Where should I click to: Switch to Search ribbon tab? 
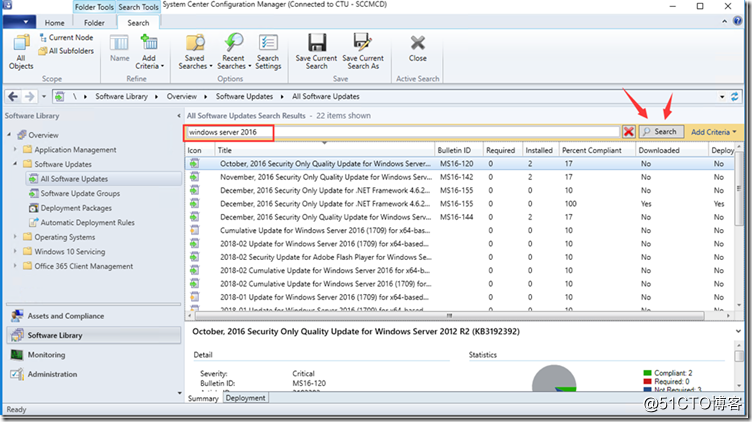(x=138, y=23)
